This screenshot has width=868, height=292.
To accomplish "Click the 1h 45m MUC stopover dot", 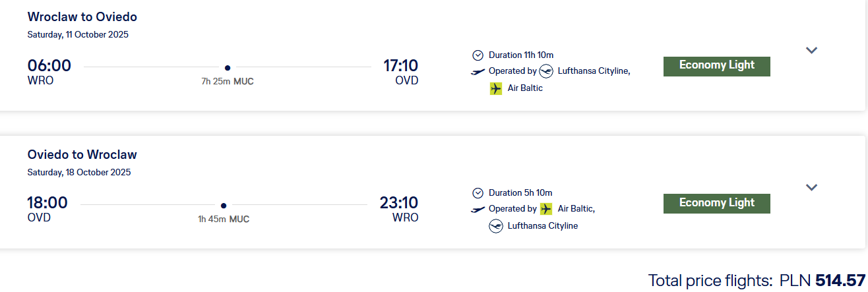I will coord(224,205).
